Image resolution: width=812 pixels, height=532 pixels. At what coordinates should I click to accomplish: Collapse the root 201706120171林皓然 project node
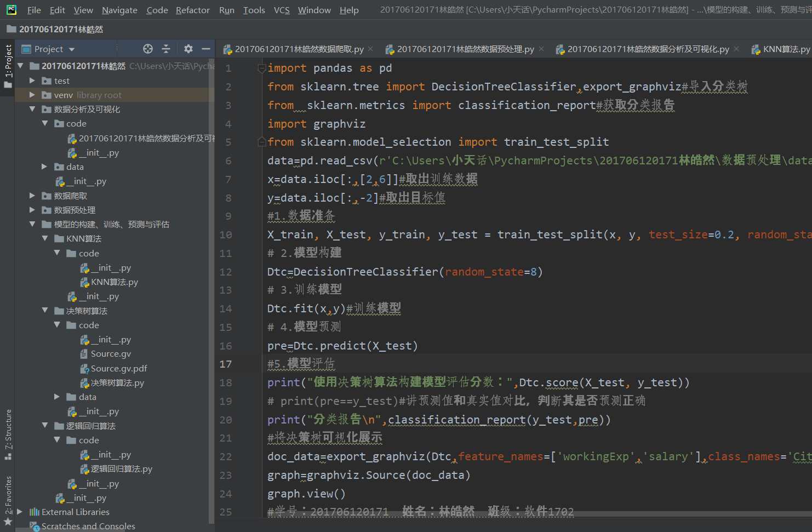coord(21,66)
